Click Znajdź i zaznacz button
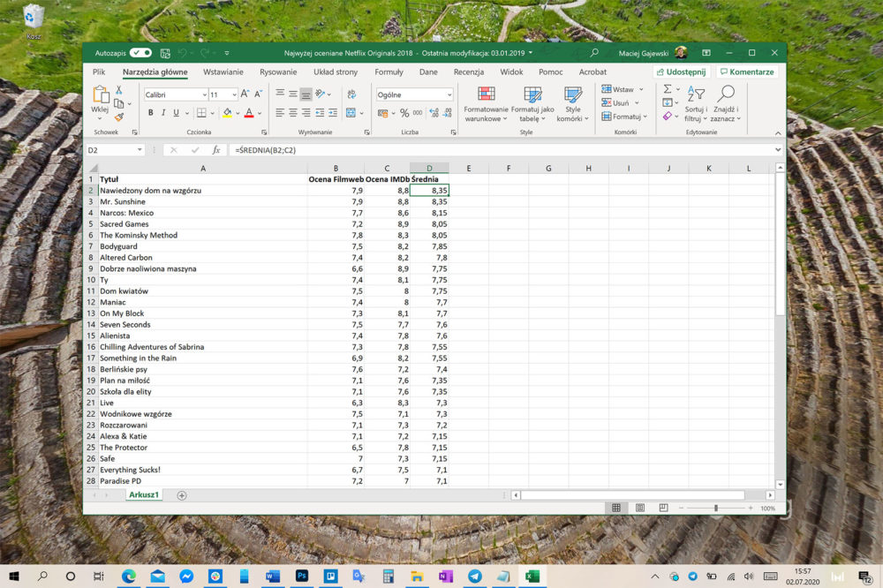 pos(725,103)
